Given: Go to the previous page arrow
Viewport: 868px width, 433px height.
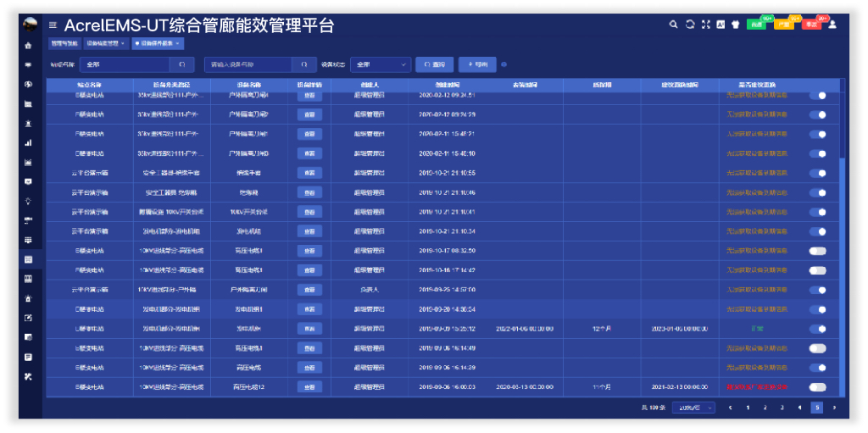Looking at the screenshot, I should [x=731, y=408].
